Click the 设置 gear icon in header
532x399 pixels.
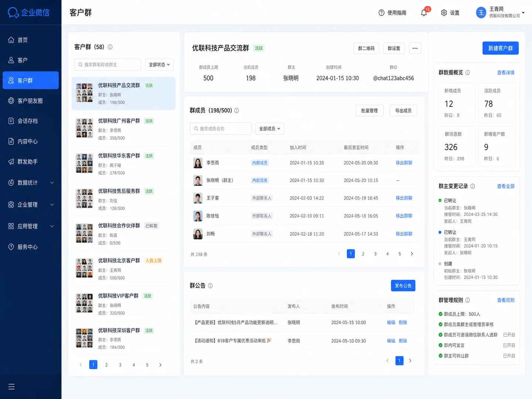pyautogui.click(x=444, y=13)
